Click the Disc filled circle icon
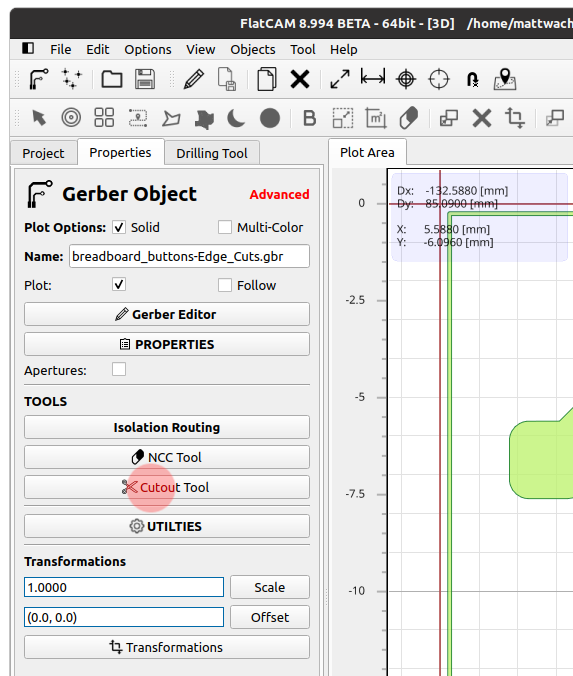Screen dimensions: 573x676 [x=270, y=118]
